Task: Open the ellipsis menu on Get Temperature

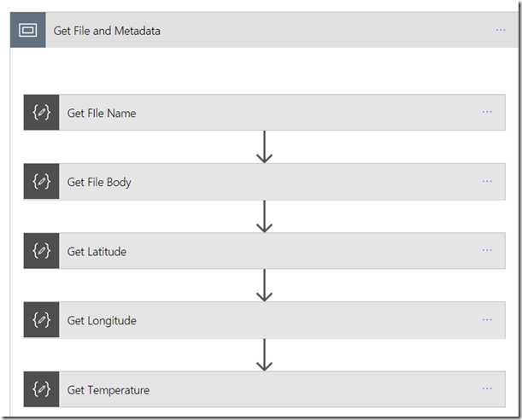Action: 487,388
